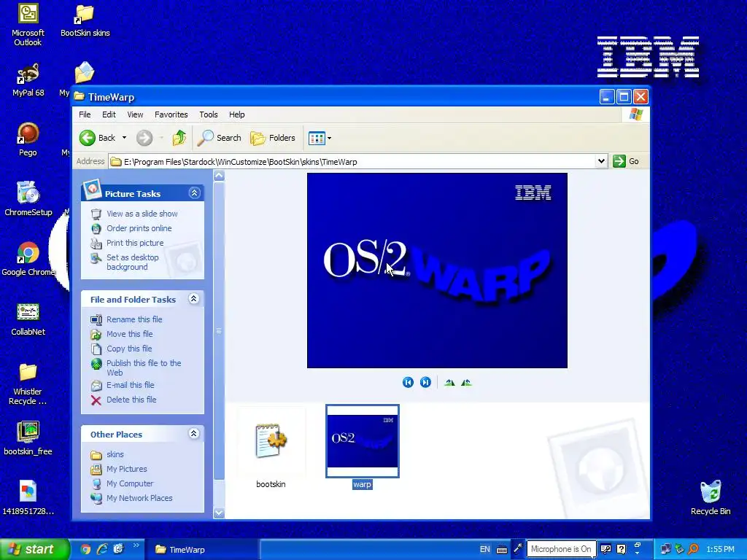Click Publish this file to the Web

[144, 367]
